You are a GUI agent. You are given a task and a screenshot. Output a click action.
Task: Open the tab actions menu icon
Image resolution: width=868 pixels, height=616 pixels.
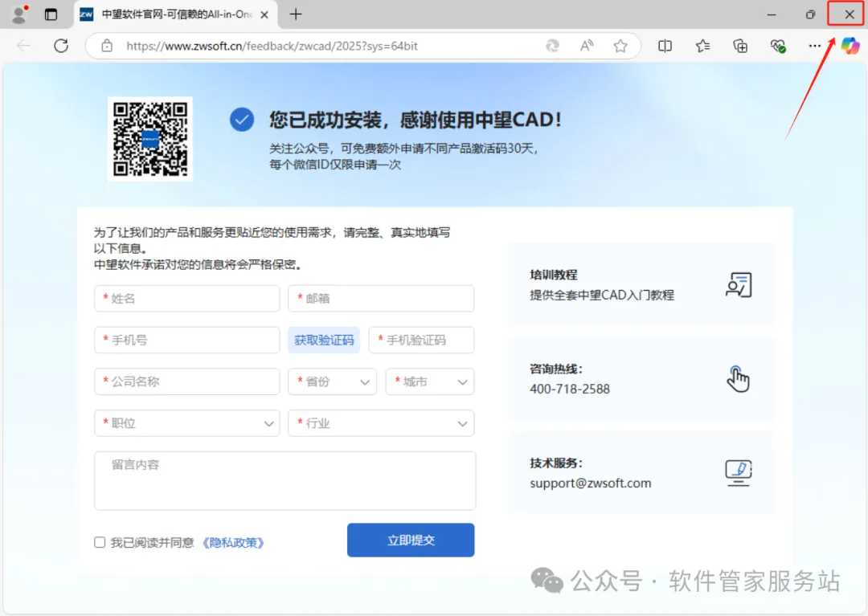[51, 14]
